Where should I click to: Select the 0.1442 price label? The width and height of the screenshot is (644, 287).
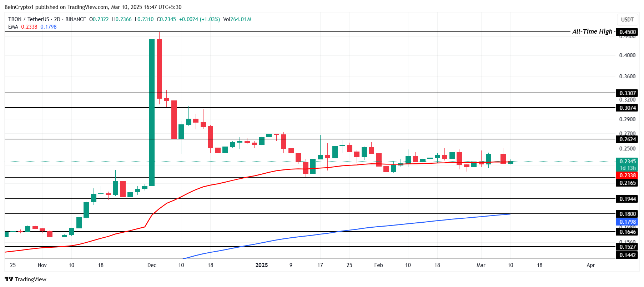627,255
